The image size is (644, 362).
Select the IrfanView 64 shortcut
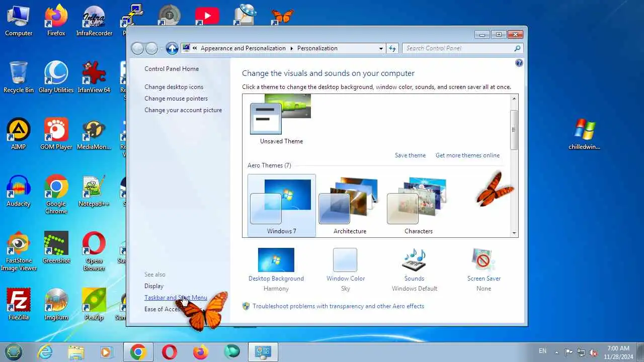(x=94, y=77)
